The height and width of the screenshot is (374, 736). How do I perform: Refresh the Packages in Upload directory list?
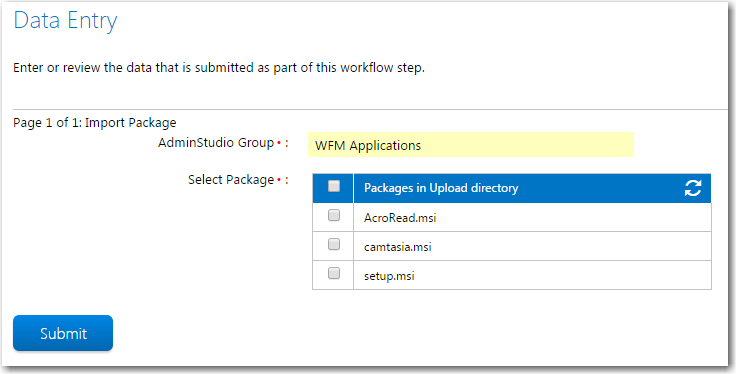click(x=693, y=188)
